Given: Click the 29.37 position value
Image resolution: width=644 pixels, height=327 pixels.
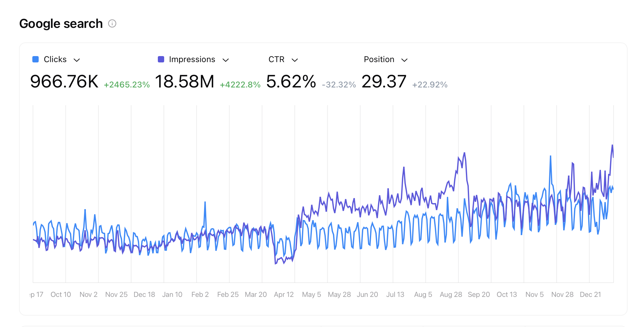Looking at the screenshot, I should click(384, 81).
